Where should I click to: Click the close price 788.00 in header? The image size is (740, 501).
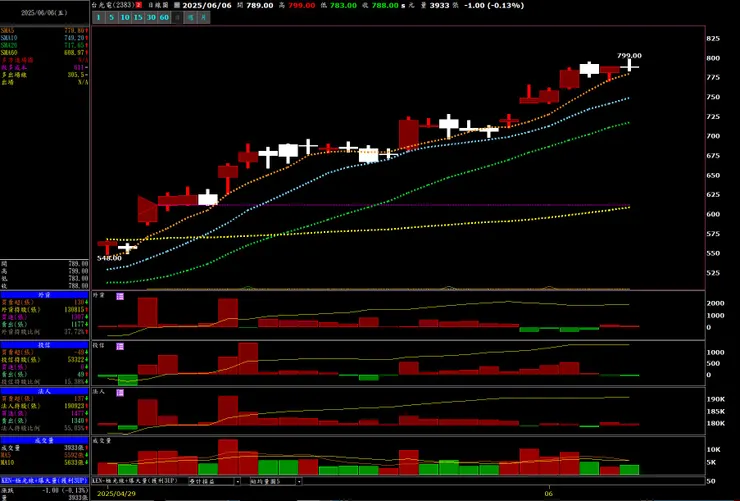click(386, 5)
